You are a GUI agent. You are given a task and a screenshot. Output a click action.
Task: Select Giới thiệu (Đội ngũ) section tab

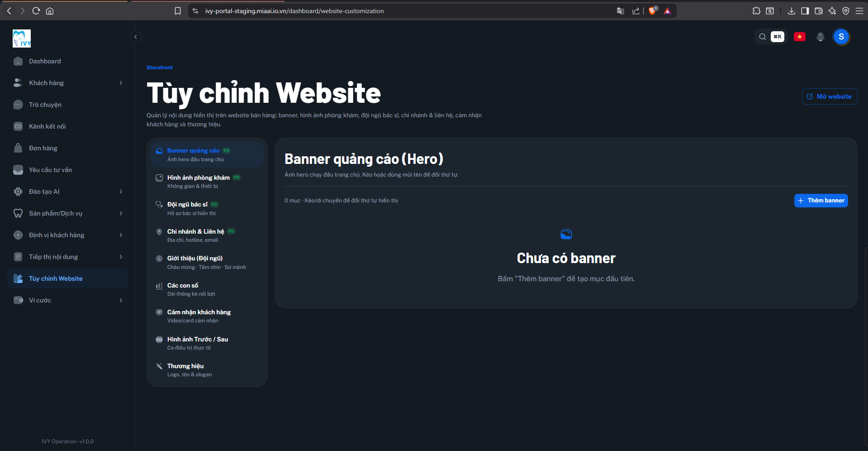click(207, 263)
